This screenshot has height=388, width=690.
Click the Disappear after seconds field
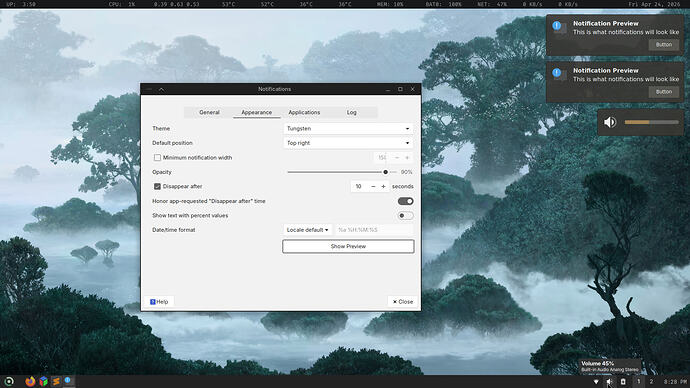click(359, 187)
